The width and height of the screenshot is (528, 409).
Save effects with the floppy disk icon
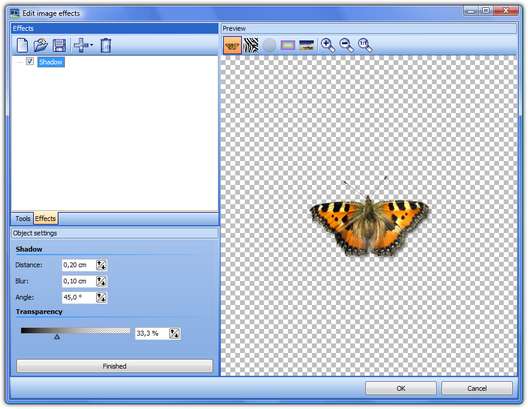59,45
